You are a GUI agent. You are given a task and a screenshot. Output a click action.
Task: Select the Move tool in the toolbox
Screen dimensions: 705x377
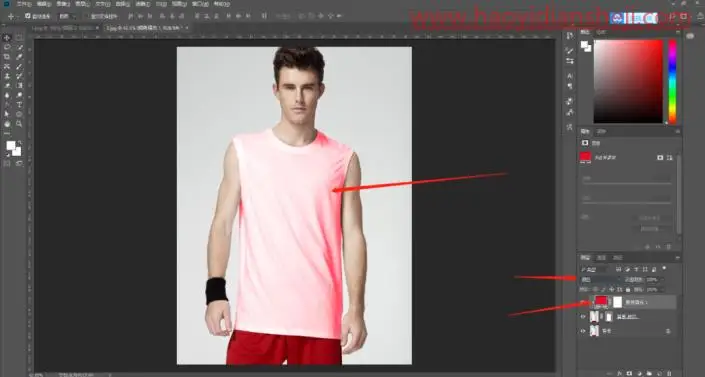coord(7,38)
